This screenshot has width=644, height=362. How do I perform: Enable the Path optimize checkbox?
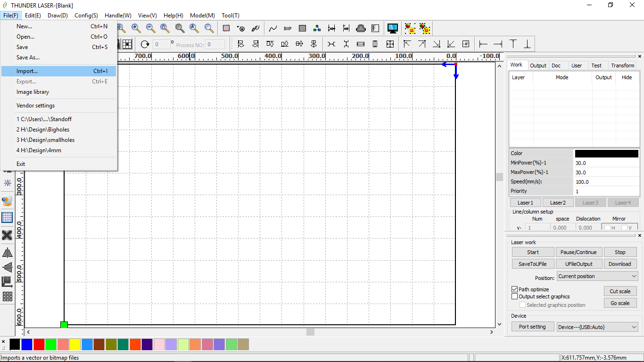pos(515,289)
